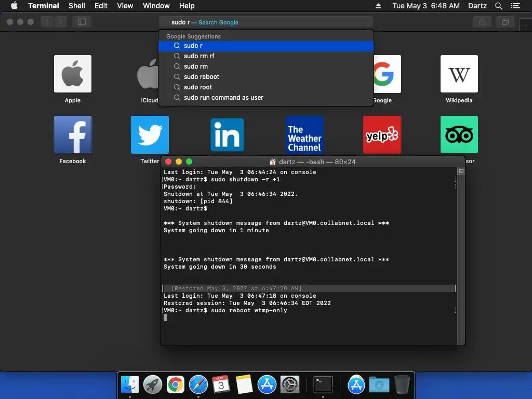Open the Yelp favorite tile
Image resolution: width=532 pixels, height=399 pixels.
click(382, 135)
